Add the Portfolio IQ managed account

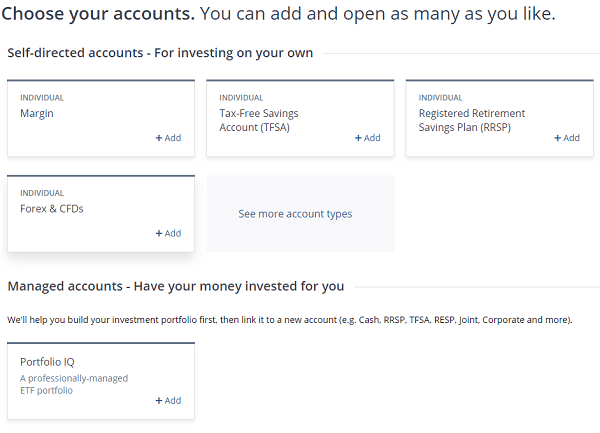[x=168, y=400]
